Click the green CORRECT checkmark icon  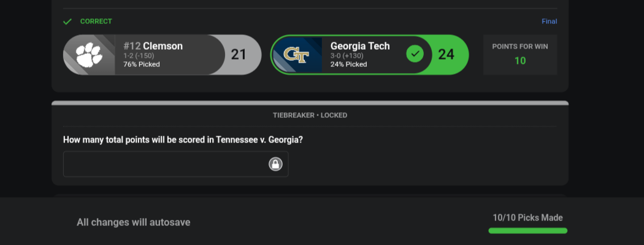click(67, 21)
